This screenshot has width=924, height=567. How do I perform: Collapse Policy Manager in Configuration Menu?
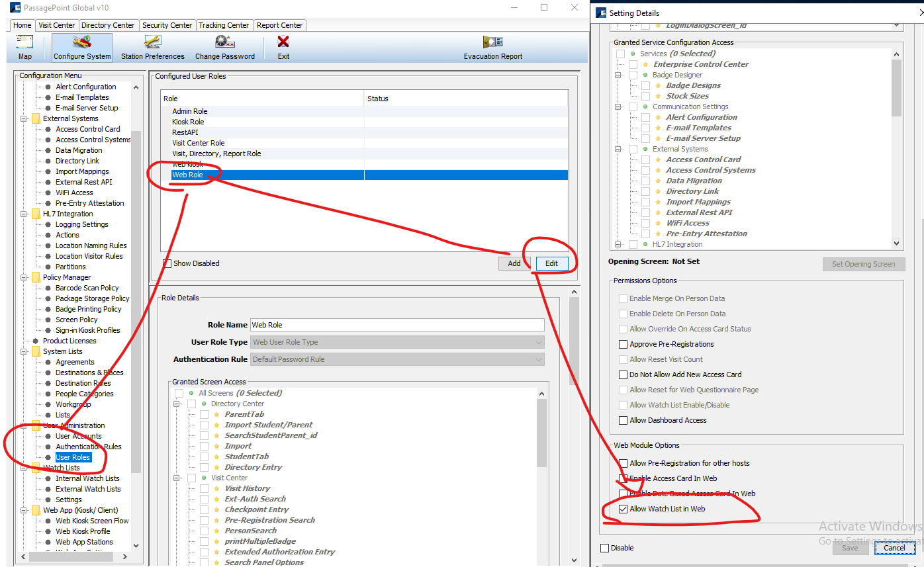coord(24,277)
